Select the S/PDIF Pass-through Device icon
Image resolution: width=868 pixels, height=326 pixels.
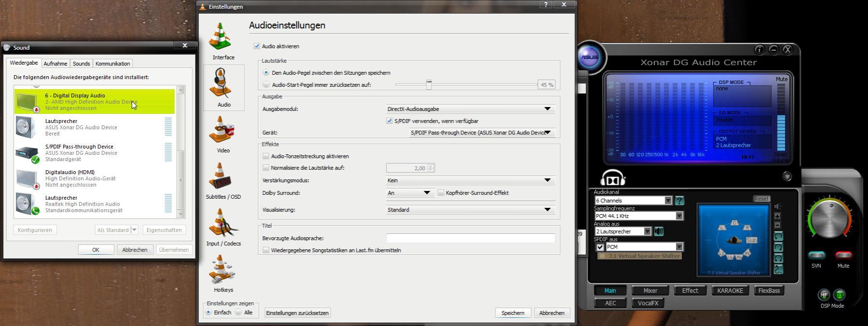27,153
